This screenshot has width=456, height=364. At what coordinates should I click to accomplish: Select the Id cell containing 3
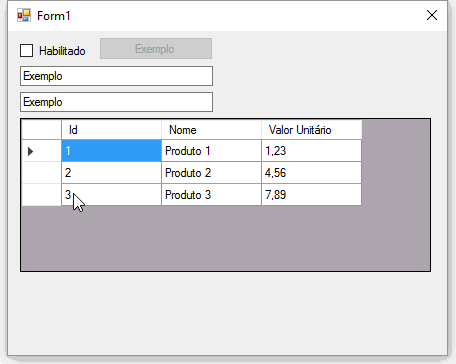click(x=111, y=195)
